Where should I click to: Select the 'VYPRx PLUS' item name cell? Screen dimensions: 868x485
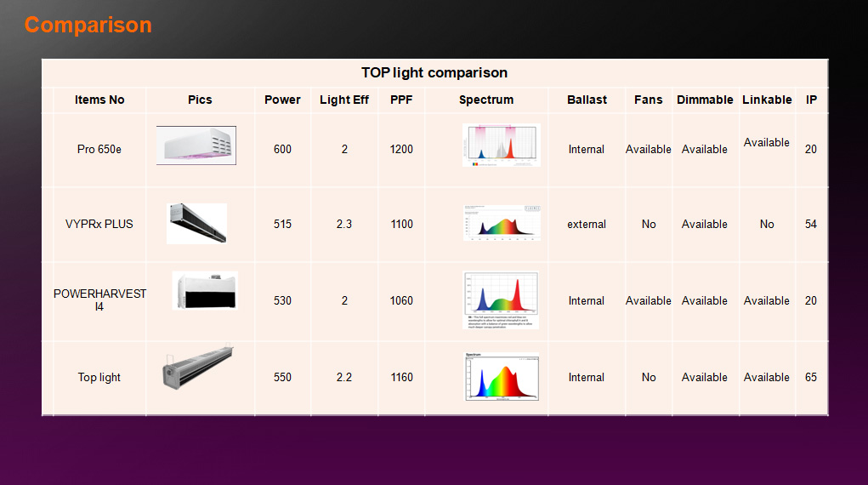coord(99,224)
